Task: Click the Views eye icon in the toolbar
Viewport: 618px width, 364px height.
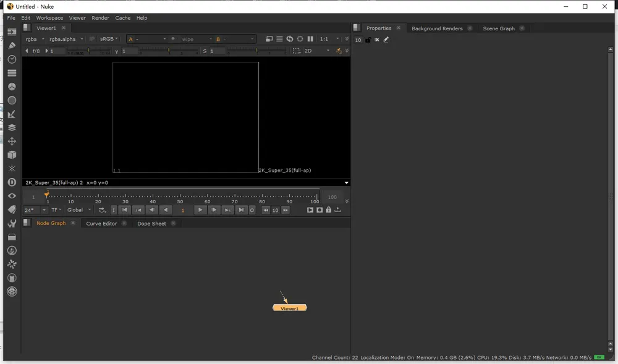Action: coord(12,196)
